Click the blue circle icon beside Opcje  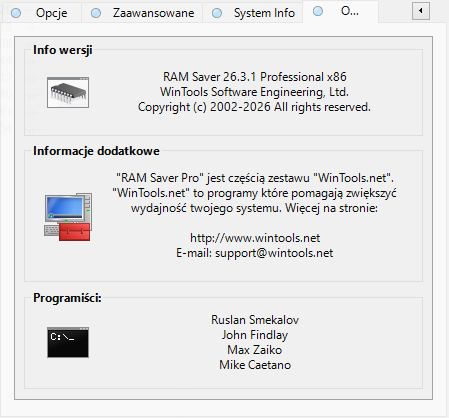click(x=16, y=13)
